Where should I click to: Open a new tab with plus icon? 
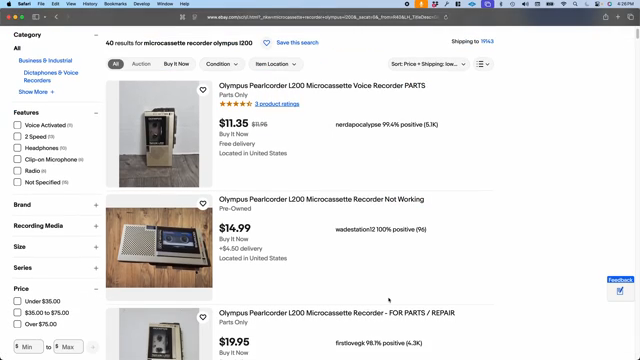[x=618, y=17]
